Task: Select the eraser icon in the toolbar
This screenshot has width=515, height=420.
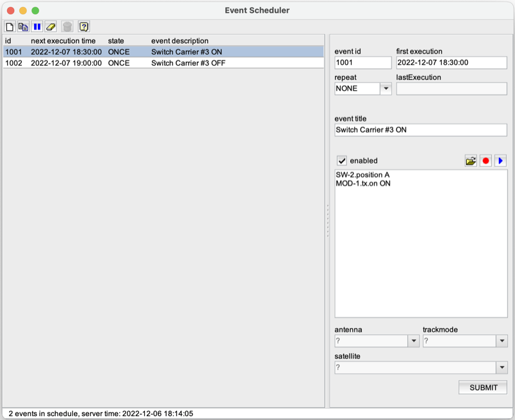Action: (51, 26)
